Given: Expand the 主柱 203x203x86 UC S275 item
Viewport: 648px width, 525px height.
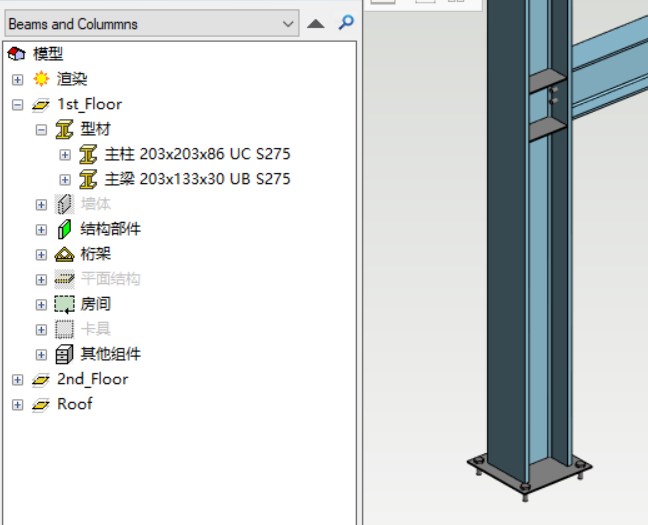Looking at the screenshot, I should tap(65, 155).
